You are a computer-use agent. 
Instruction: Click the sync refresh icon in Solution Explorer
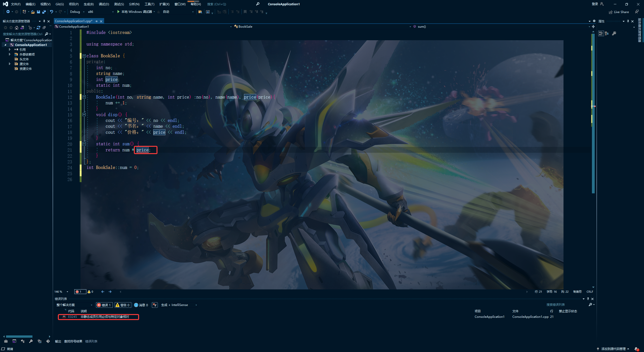tap(38, 28)
